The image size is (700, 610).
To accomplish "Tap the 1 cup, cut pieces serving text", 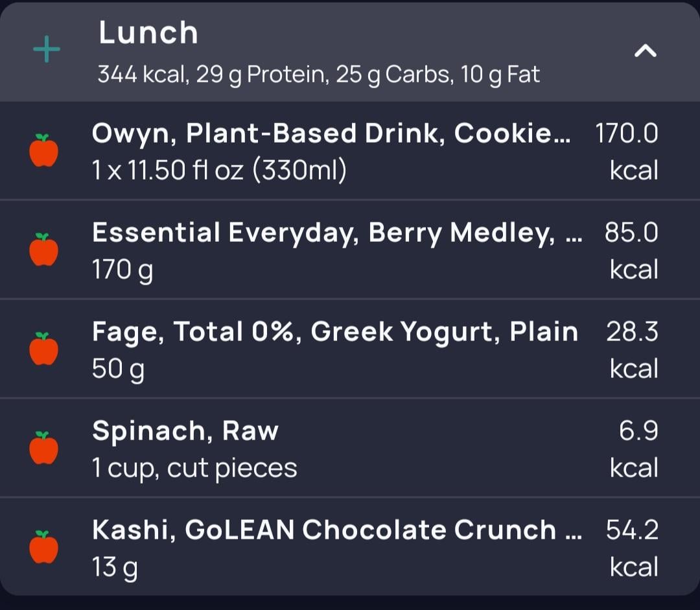I will [x=194, y=469].
